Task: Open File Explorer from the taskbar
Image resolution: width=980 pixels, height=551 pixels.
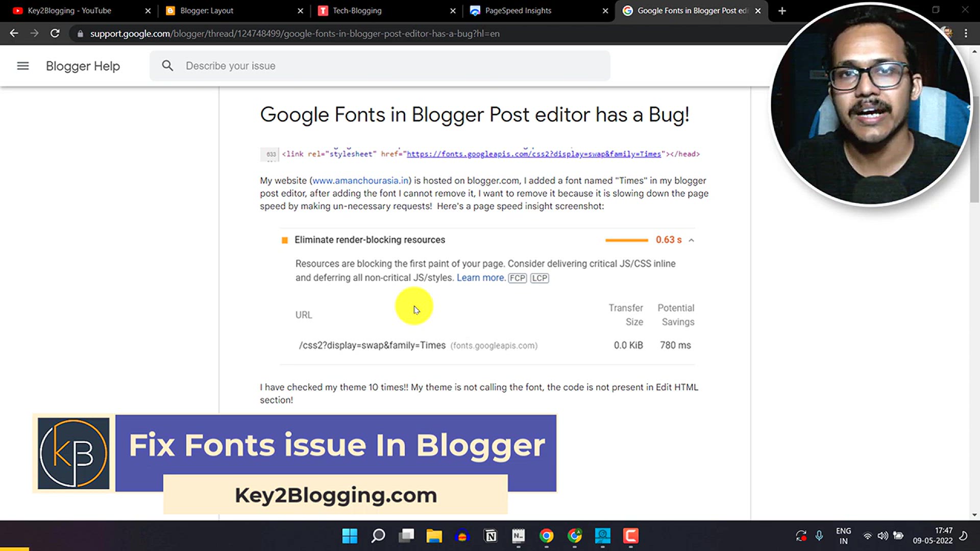Action: (434, 536)
